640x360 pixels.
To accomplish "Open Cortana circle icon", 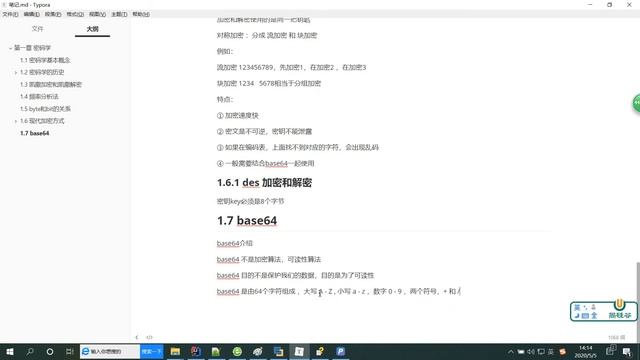I will pos(50,351).
